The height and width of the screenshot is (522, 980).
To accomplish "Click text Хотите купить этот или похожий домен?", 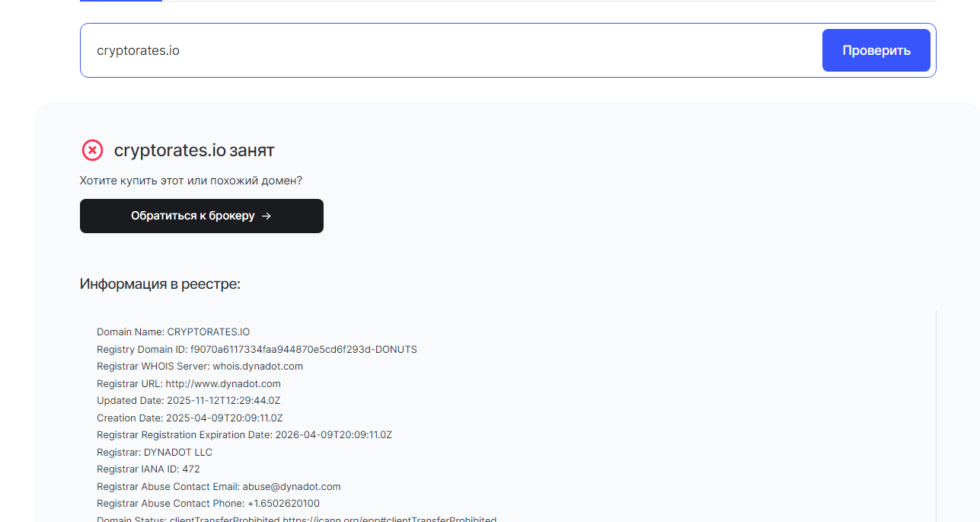I will [191, 181].
